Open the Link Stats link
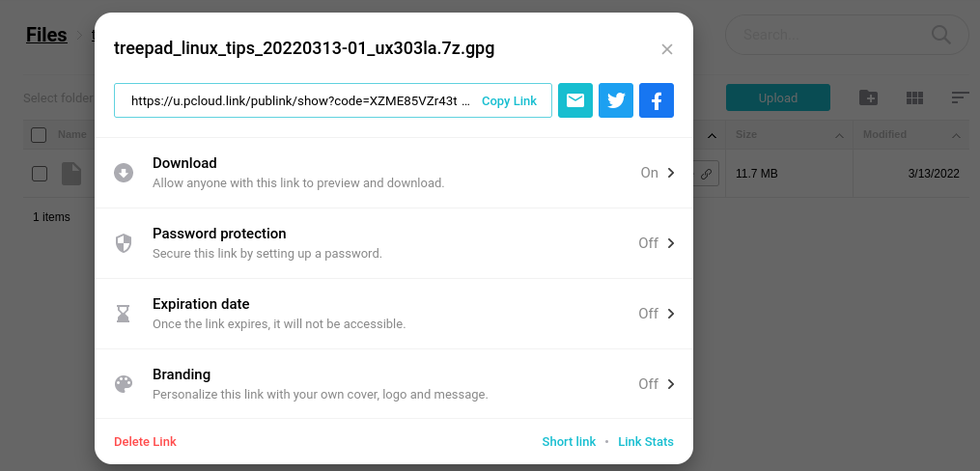This screenshot has height=471, width=980. pos(646,442)
